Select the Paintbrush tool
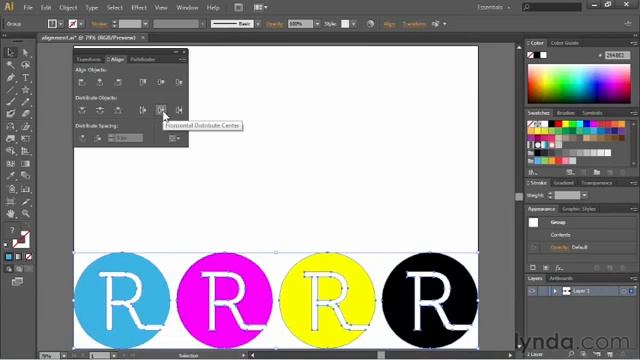 11,102
